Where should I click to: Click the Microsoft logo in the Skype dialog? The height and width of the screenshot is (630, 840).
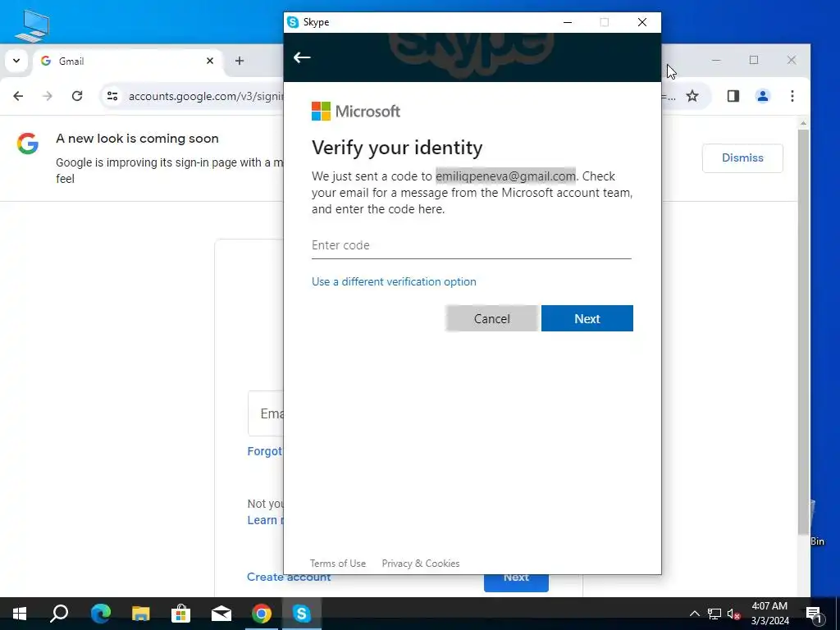[356, 112]
